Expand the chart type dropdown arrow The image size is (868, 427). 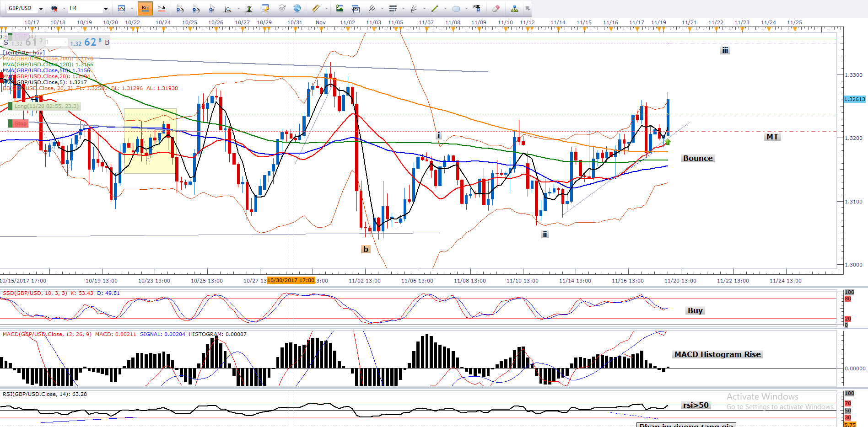click(132, 8)
